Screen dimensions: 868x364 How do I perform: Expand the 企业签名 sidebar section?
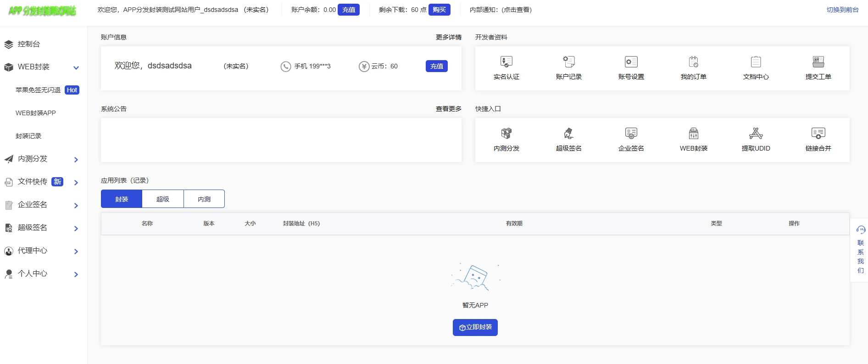point(76,205)
